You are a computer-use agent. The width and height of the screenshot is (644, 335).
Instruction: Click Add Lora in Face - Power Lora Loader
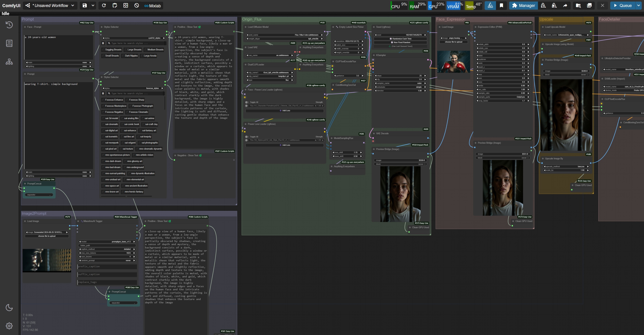[x=285, y=111]
